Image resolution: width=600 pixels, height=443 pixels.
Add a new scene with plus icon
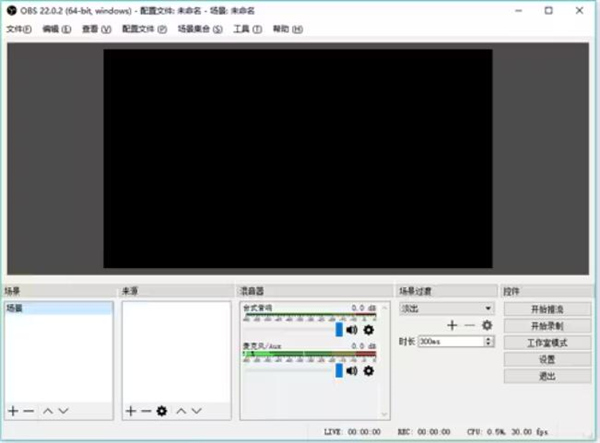pos(13,411)
